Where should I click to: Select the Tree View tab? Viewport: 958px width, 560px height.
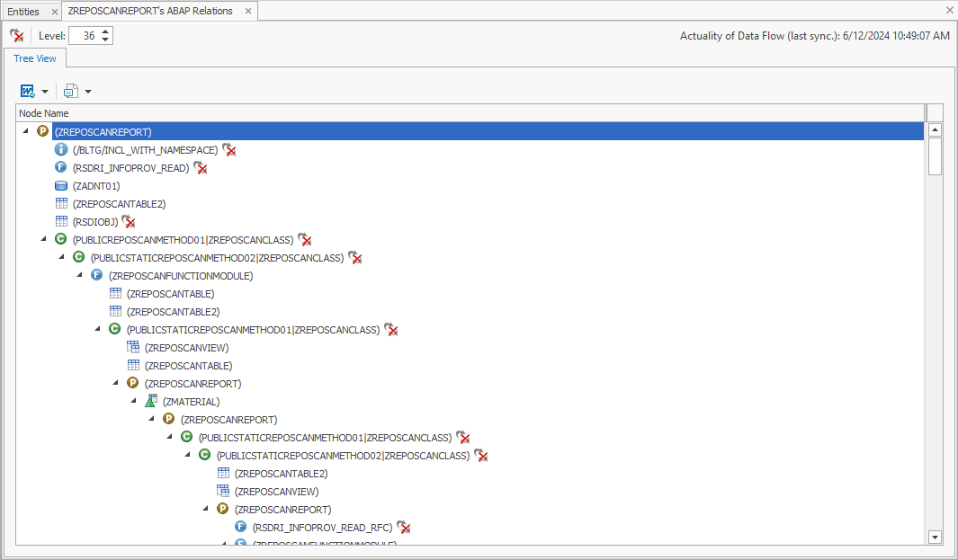[x=35, y=58]
